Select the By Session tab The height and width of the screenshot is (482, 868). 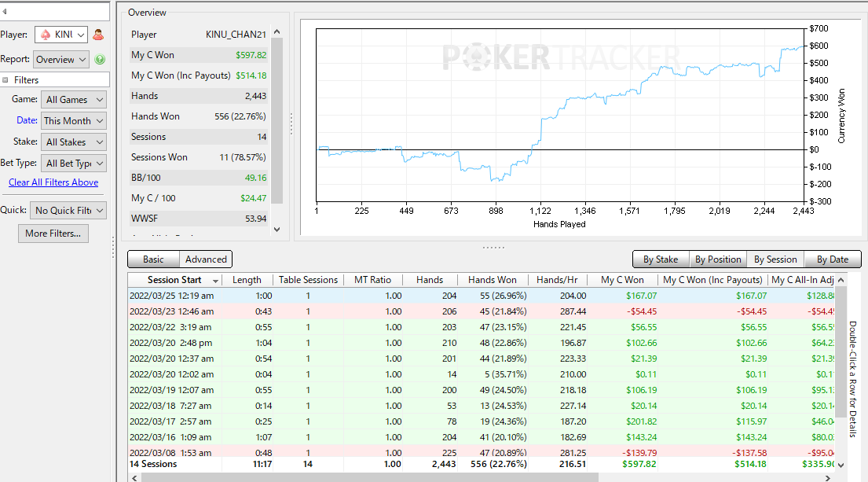pos(775,259)
